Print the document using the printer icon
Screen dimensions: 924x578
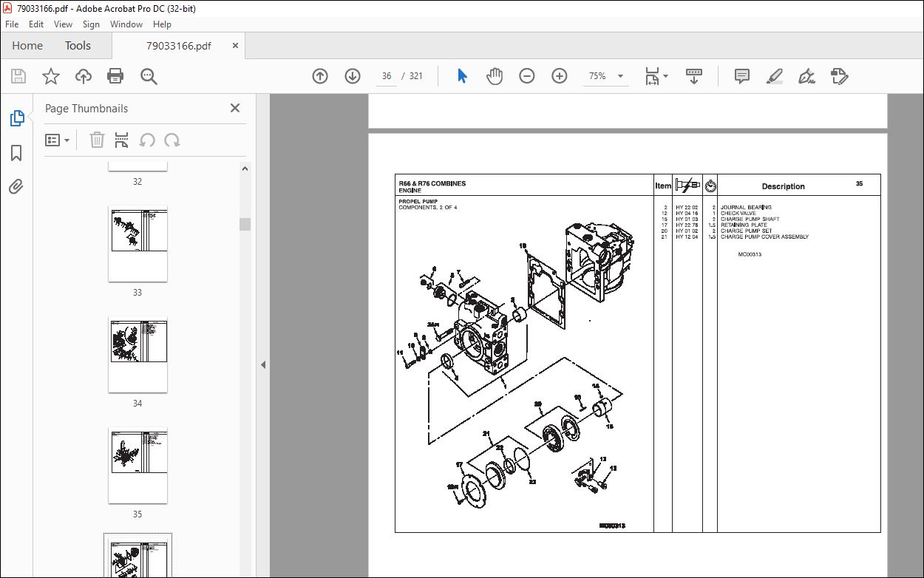pyautogui.click(x=115, y=76)
